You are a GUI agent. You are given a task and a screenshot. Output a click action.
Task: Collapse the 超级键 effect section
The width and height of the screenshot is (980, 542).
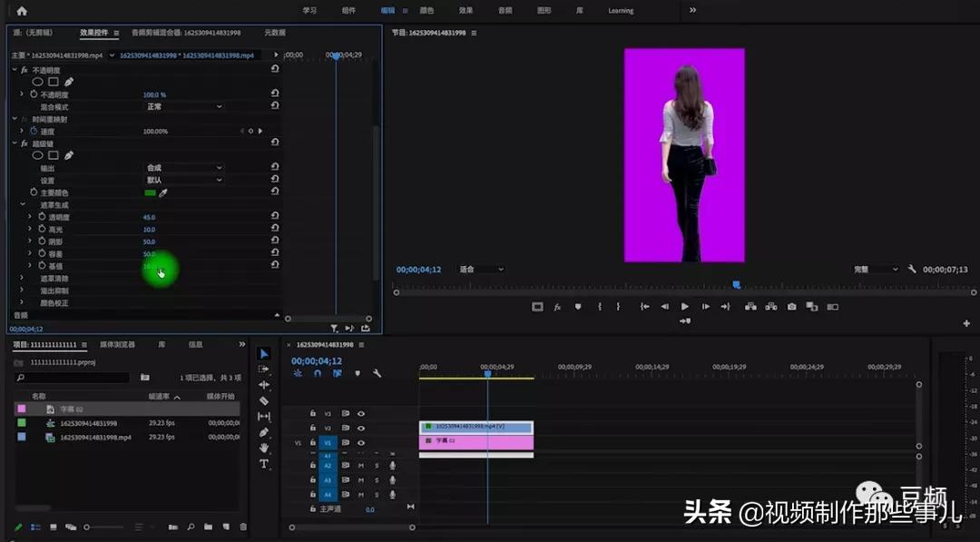(x=15, y=143)
